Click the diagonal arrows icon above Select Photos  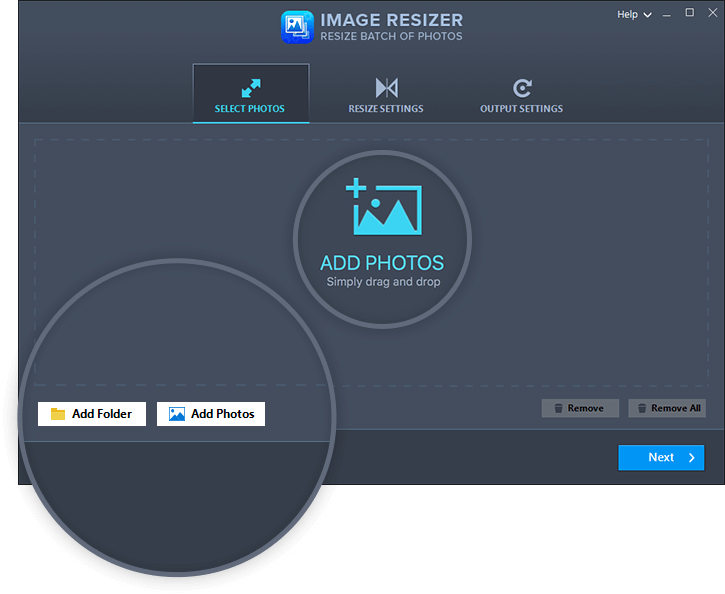[250, 87]
